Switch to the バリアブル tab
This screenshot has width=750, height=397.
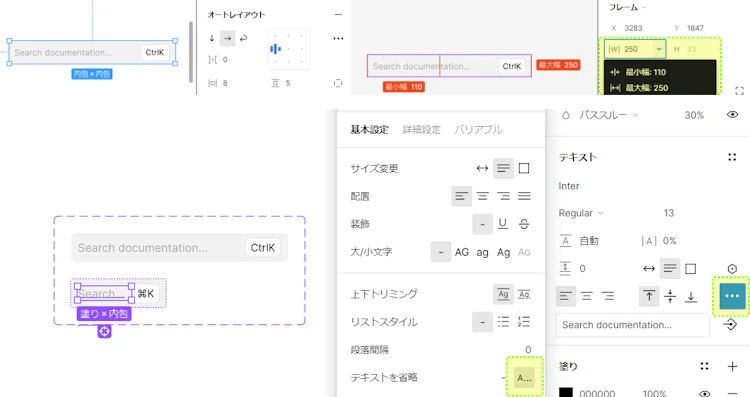coord(478,130)
